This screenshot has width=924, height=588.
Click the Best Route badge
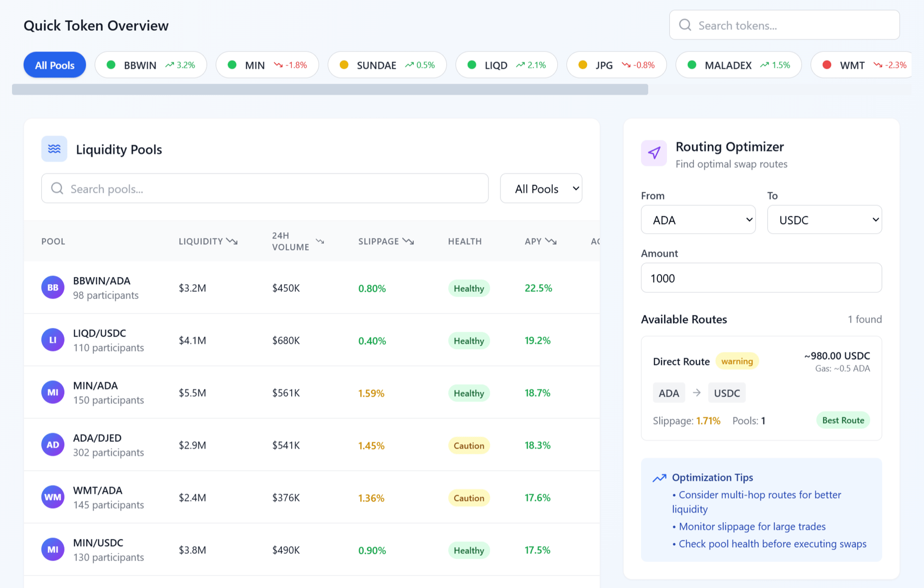[843, 420]
